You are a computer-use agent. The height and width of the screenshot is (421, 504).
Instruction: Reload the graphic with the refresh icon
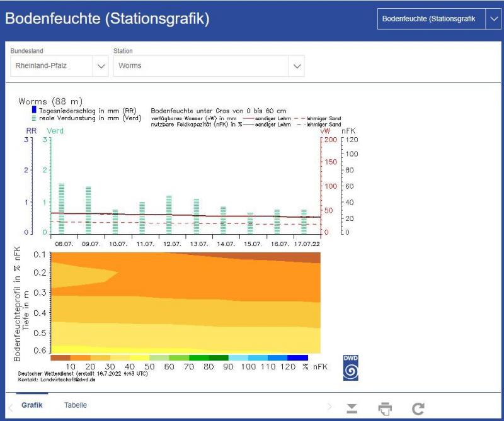tap(417, 409)
